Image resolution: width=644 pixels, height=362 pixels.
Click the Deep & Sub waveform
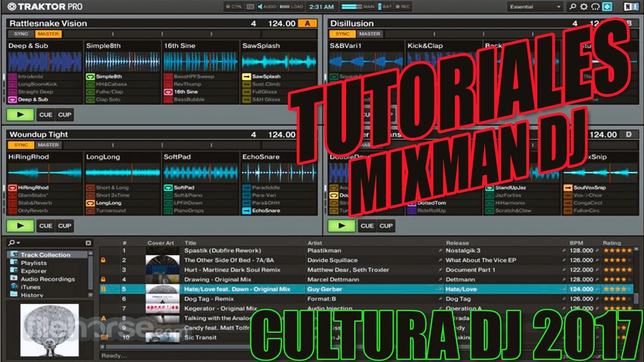[x=44, y=62]
